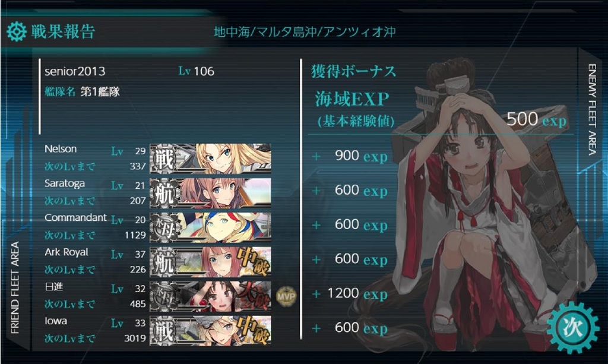The width and height of the screenshot is (608, 364).
Task: Open the ENEMY FLEET AREA side tab
Action: 592,110
